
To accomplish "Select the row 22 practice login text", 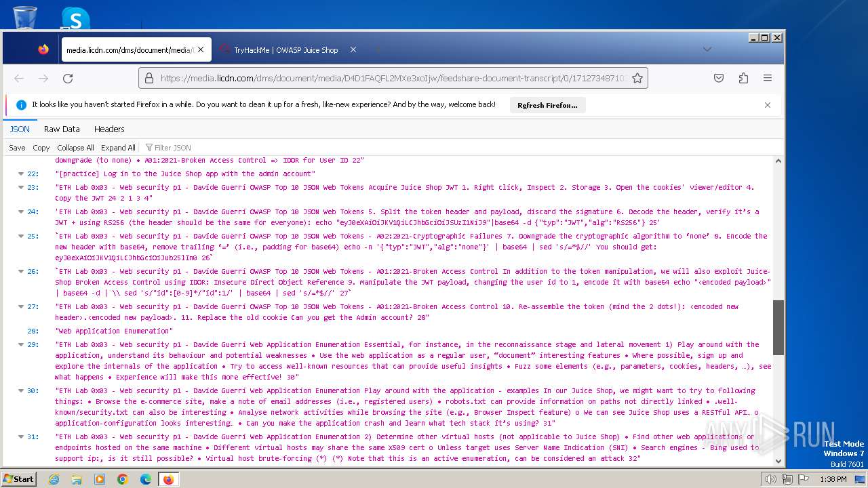I will (185, 174).
